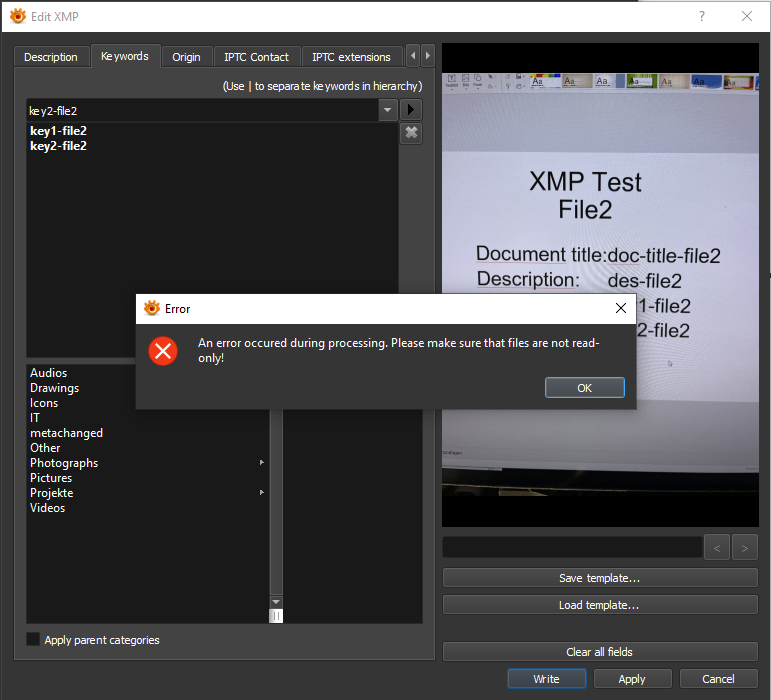Image resolution: width=771 pixels, height=700 pixels.
Task: Go to previous file with < button
Action: point(716,547)
